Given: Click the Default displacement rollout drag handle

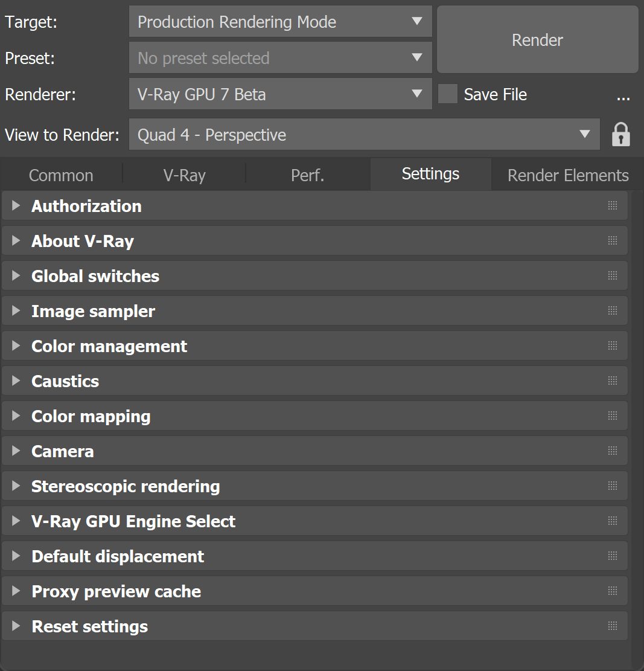Looking at the screenshot, I should coord(613,556).
